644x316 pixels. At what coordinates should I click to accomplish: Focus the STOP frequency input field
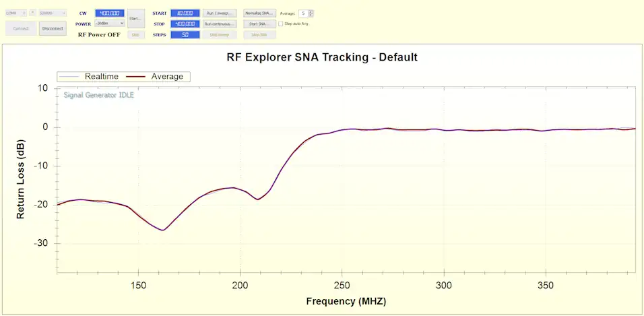point(185,24)
